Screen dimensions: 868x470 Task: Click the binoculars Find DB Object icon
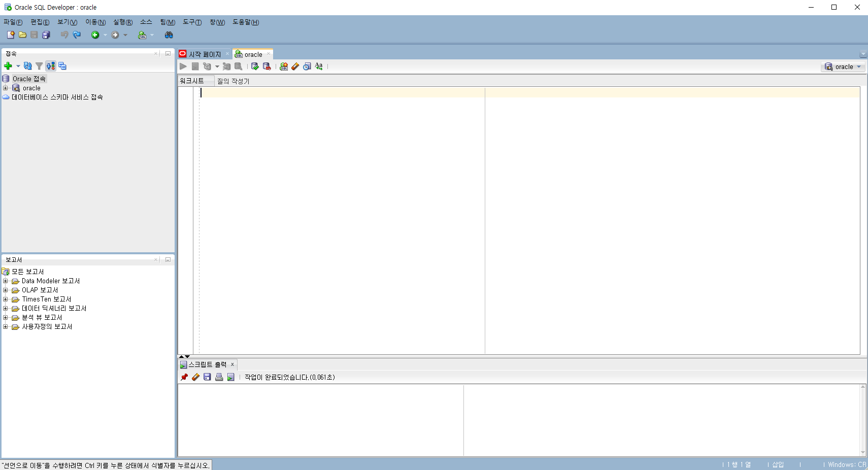click(x=169, y=35)
